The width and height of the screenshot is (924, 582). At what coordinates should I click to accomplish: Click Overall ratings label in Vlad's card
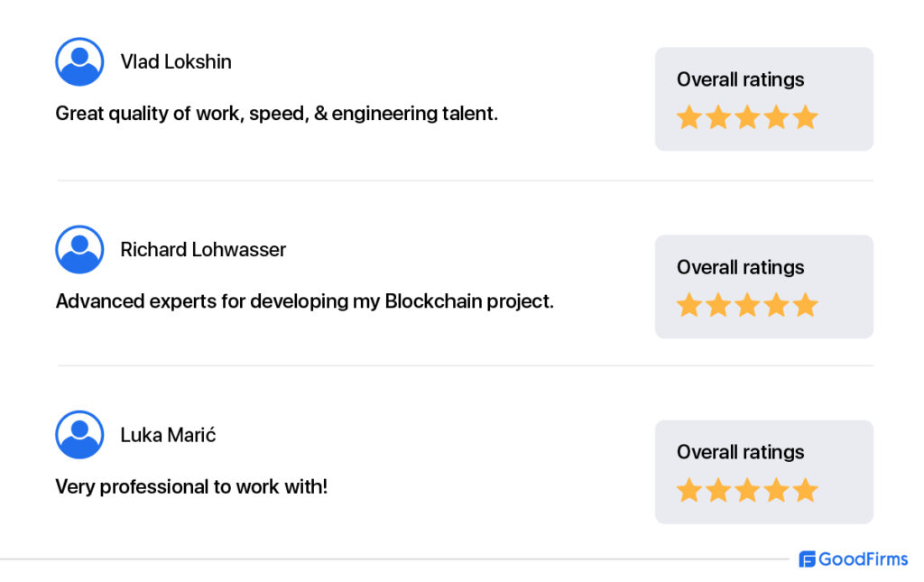740,79
